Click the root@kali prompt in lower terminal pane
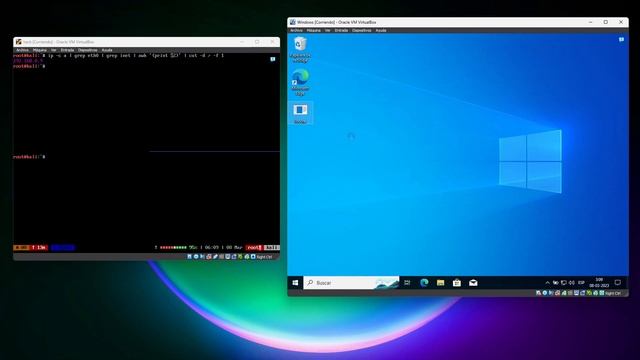Viewport: 640px width, 360px height. 29,157
